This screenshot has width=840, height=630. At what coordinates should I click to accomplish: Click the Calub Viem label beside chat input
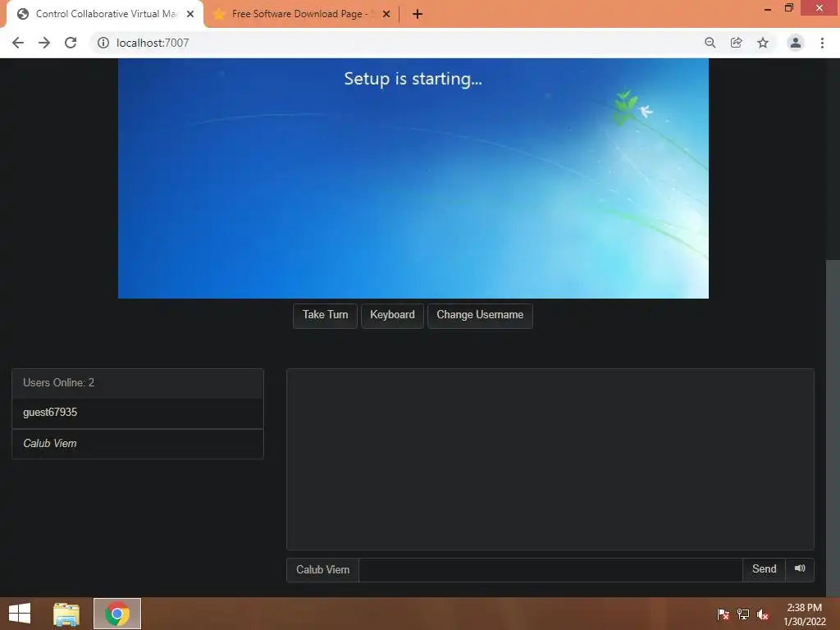323,569
